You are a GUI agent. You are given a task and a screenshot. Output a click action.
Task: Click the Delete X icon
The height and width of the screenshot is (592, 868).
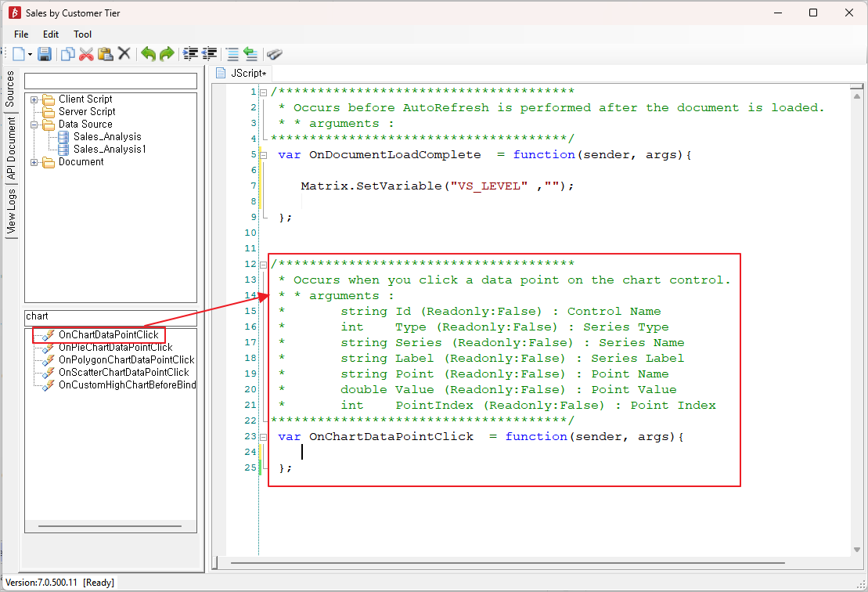pyautogui.click(x=124, y=54)
